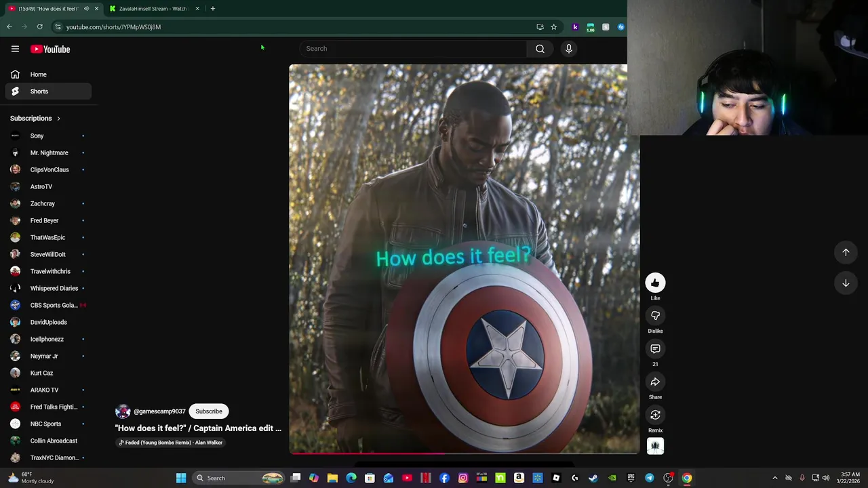The width and height of the screenshot is (868, 488).
Task: Switch to ZavalaHimself Stream tab
Action: (153, 9)
